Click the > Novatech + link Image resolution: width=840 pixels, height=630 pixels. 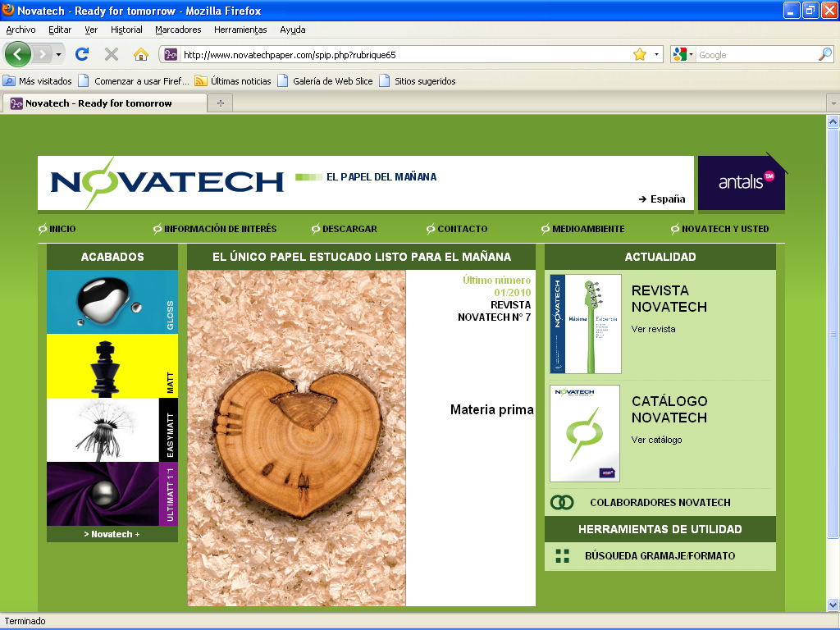pos(112,534)
